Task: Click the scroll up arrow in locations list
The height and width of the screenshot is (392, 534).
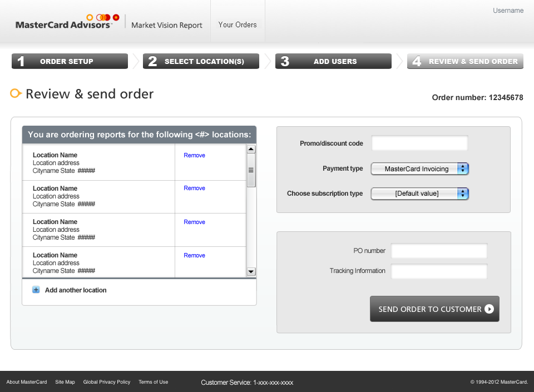Action: [x=251, y=149]
